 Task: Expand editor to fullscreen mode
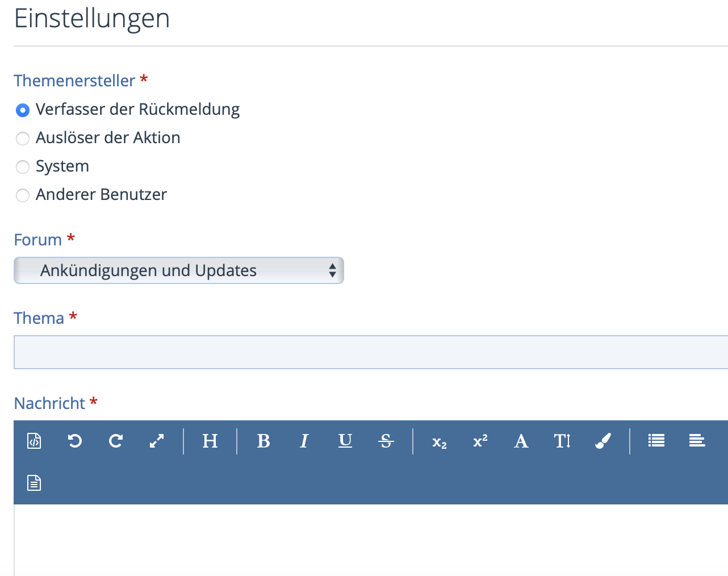point(157,441)
